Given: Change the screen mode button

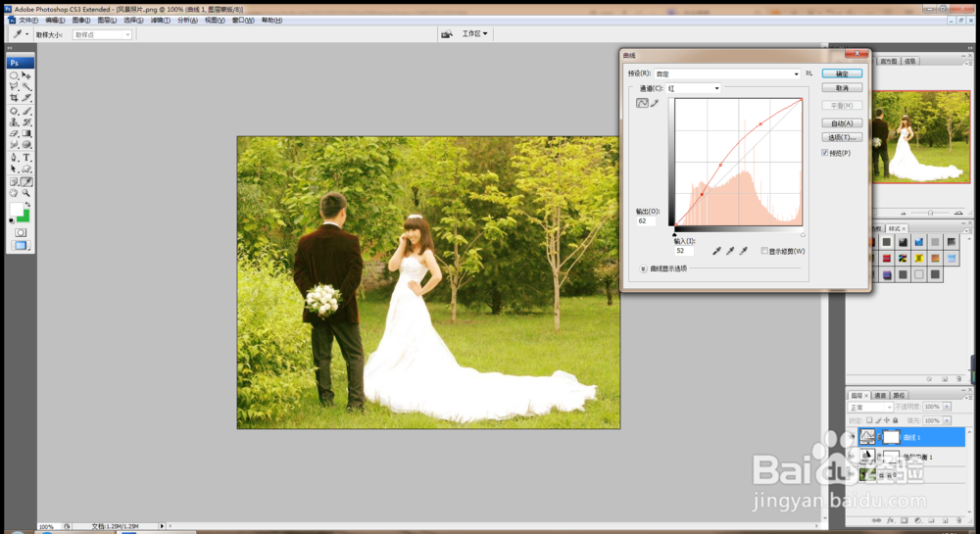Looking at the screenshot, I should (x=21, y=246).
